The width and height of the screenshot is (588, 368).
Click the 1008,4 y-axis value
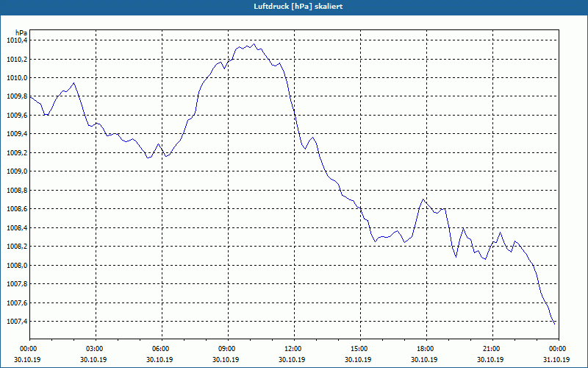point(17,228)
